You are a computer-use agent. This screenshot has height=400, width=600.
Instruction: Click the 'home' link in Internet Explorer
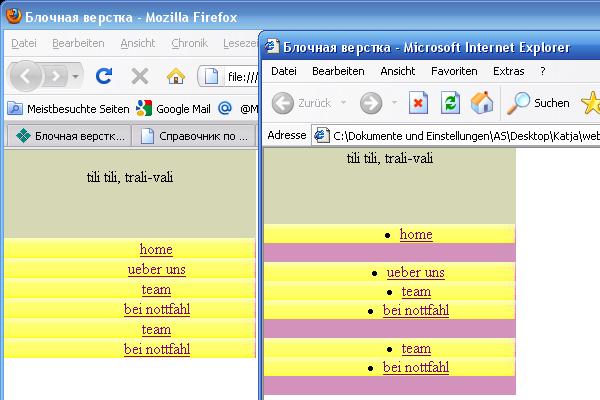tap(416, 234)
